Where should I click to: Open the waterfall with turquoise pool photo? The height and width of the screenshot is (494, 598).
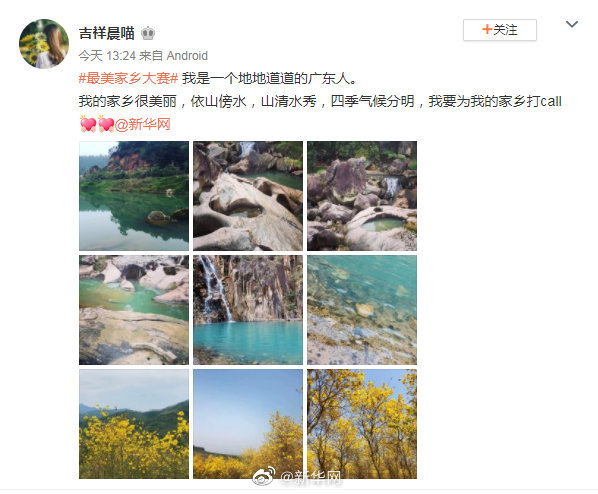pyautogui.click(x=248, y=310)
